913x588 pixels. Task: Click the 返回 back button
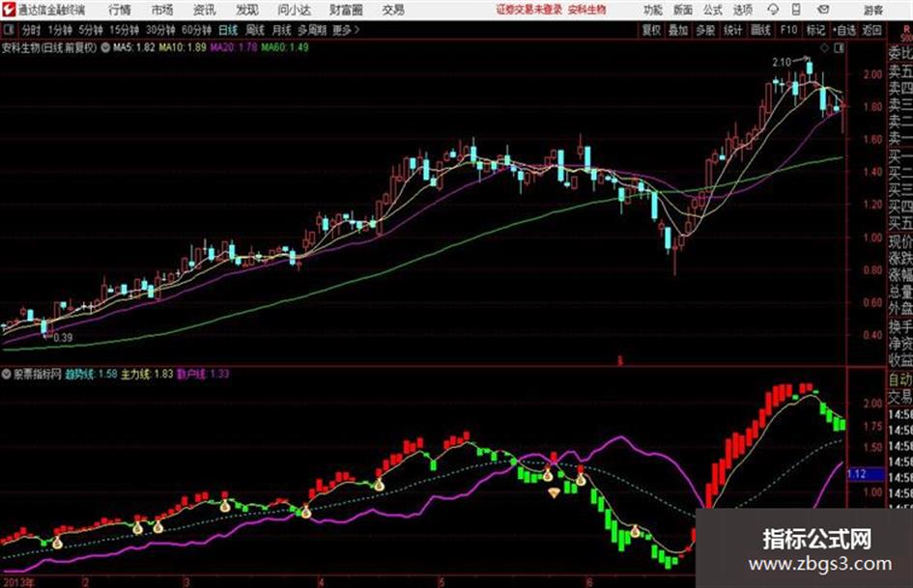pyautogui.click(x=871, y=30)
